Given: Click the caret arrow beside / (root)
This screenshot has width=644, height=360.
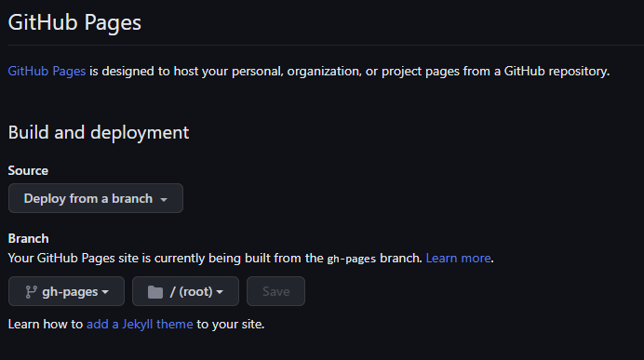Looking at the screenshot, I should (x=220, y=292).
